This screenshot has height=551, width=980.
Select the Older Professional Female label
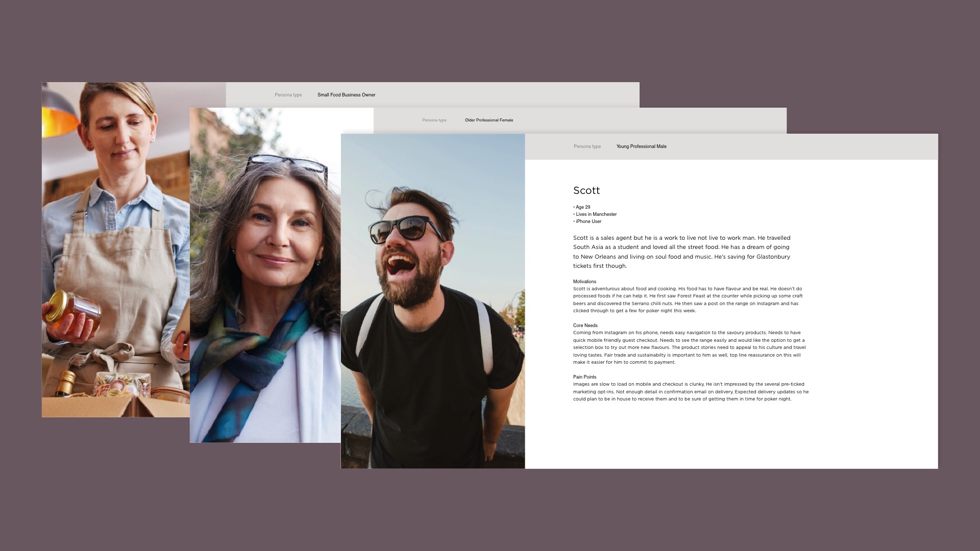click(488, 120)
